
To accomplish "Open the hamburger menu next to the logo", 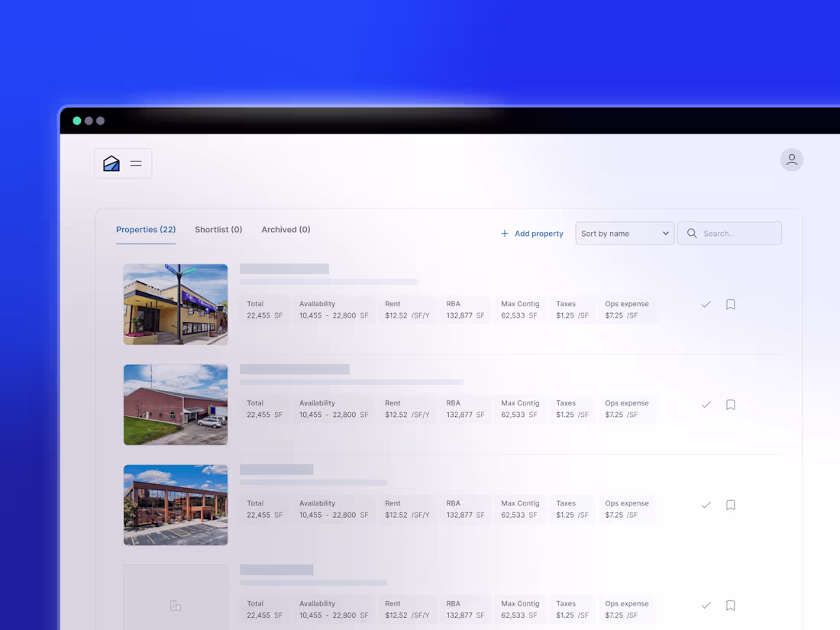I will (x=136, y=163).
